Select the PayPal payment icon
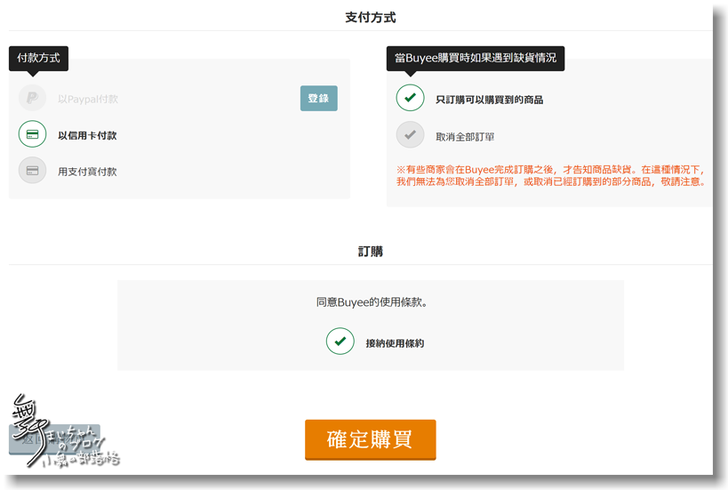728x490 pixels. (x=32, y=98)
